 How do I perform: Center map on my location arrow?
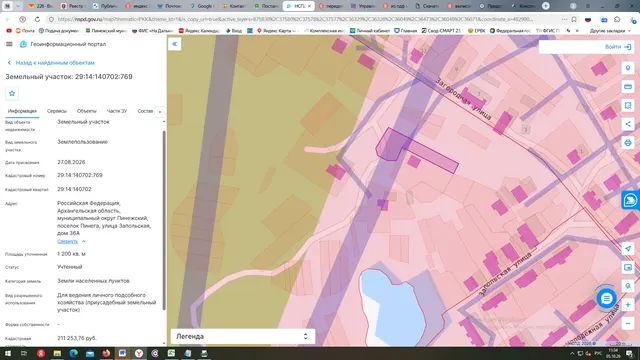(628, 248)
